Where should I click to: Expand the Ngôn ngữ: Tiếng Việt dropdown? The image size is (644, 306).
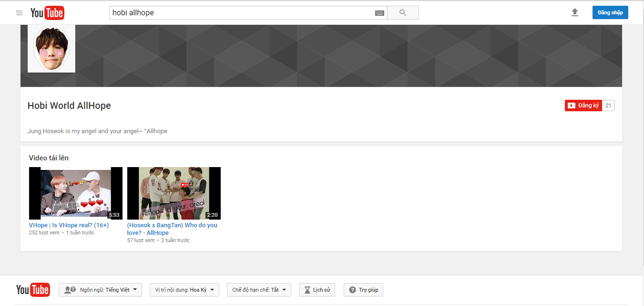[x=100, y=290]
